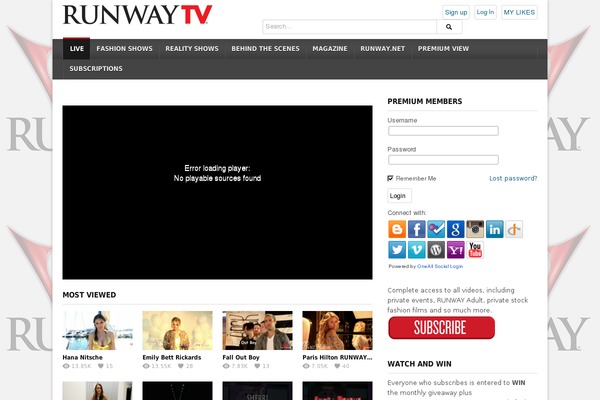The width and height of the screenshot is (600, 400).
Task: Click the views eye icon under Paris Hilton
Action: [306, 366]
